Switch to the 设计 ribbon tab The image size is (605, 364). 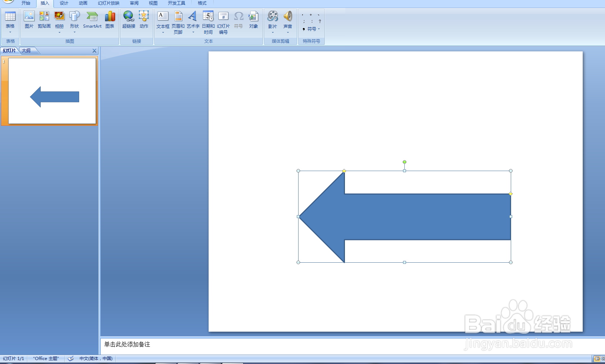(64, 3)
